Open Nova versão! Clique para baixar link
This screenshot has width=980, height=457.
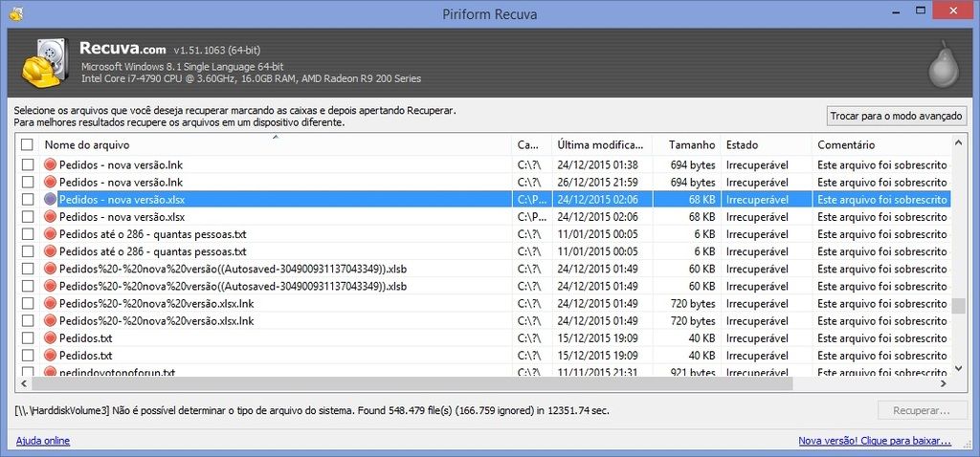(x=875, y=441)
